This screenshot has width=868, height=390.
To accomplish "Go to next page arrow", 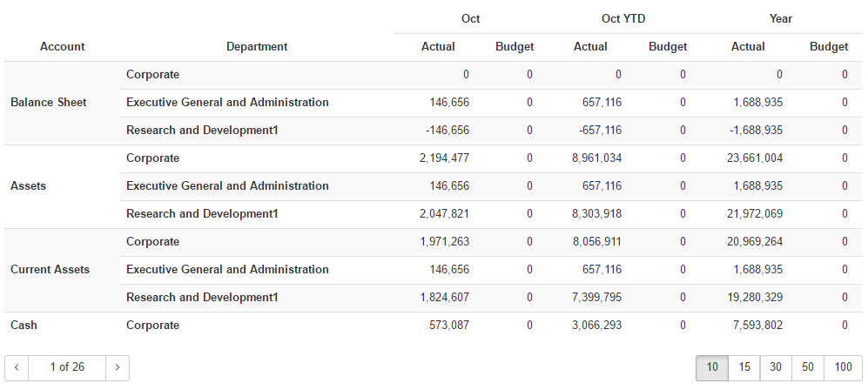I will click(x=118, y=367).
